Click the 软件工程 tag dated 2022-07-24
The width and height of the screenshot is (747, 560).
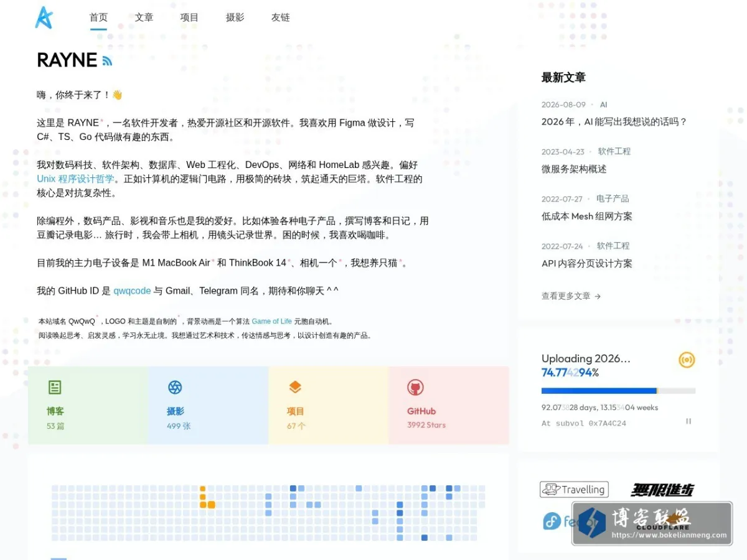coord(613,246)
